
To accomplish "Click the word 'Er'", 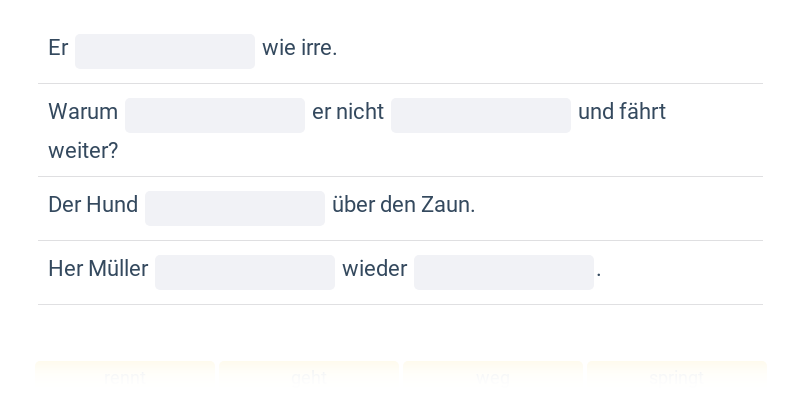I will pos(58,48).
